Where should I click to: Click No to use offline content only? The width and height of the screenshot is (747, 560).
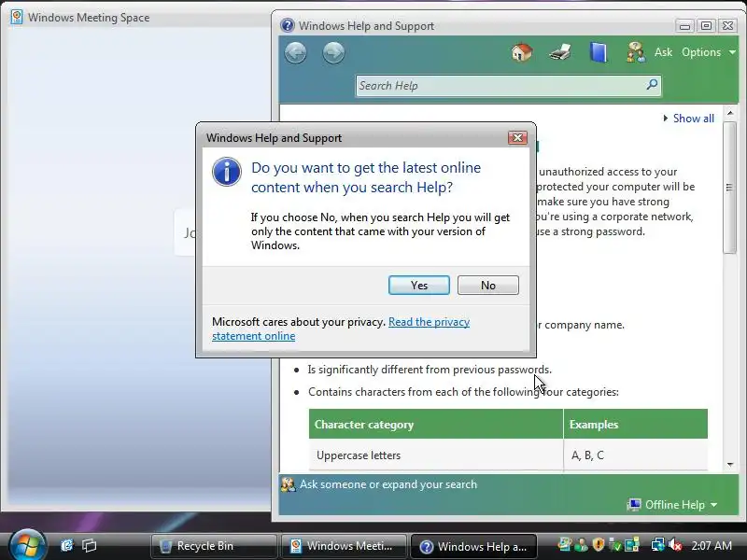[487, 286]
